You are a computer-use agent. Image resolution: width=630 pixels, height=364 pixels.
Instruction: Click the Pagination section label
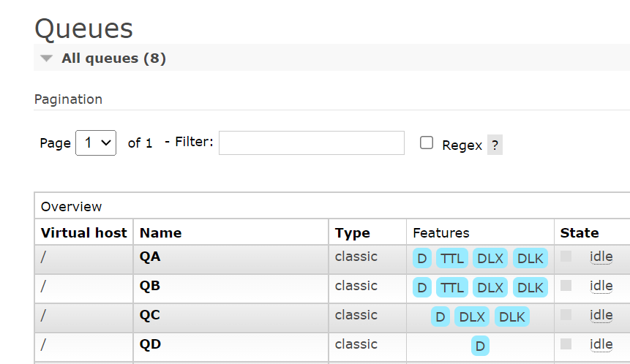click(68, 99)
